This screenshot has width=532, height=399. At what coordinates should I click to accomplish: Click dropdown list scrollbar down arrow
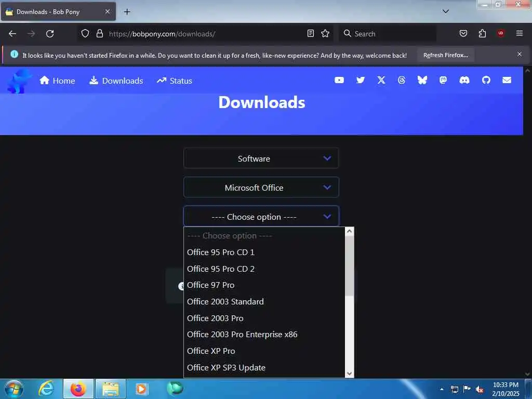(x=349, y=373)
